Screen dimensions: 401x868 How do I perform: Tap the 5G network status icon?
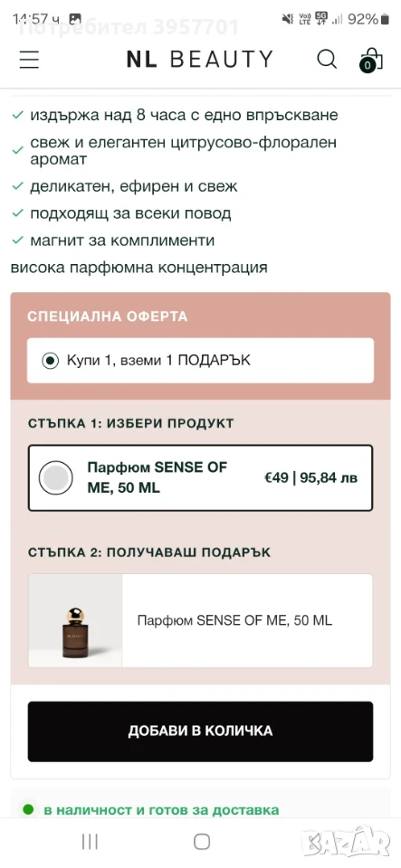pos(321,19)
